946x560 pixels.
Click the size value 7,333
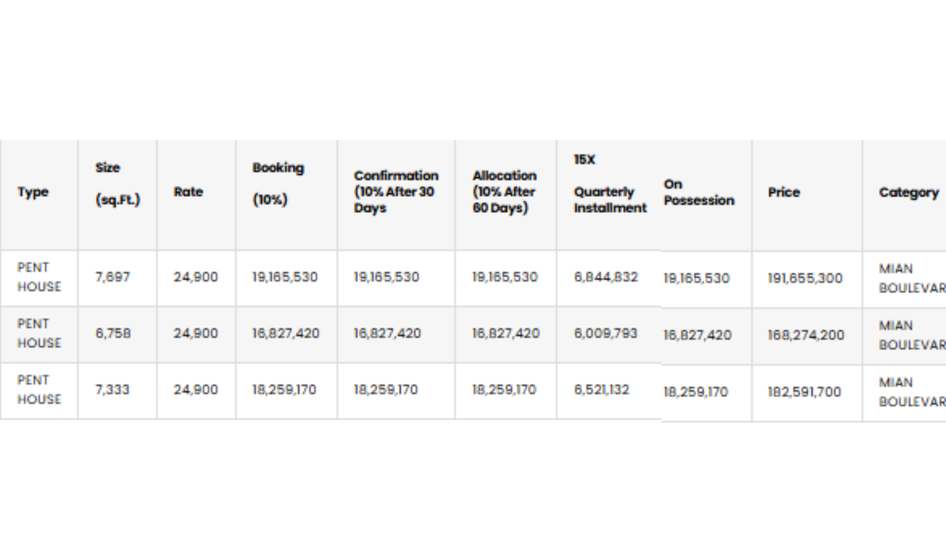pyautogui.click(x=112, y=390)
